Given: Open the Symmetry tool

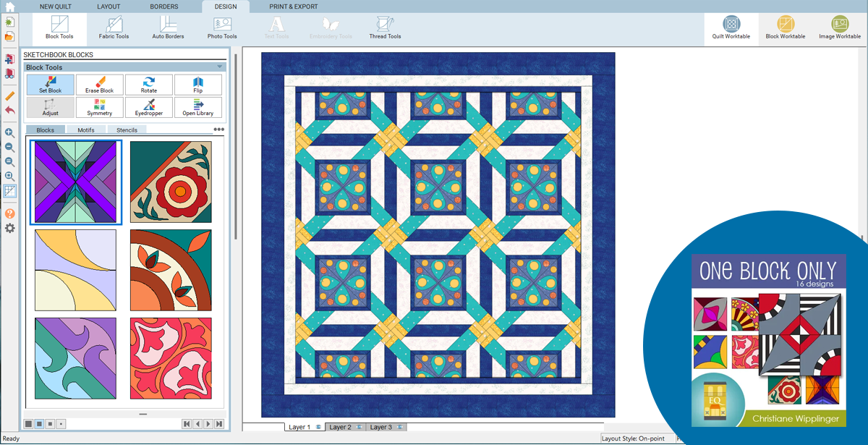Looking at the screenshot, I should pyautogui.click(x=100, y=107).
